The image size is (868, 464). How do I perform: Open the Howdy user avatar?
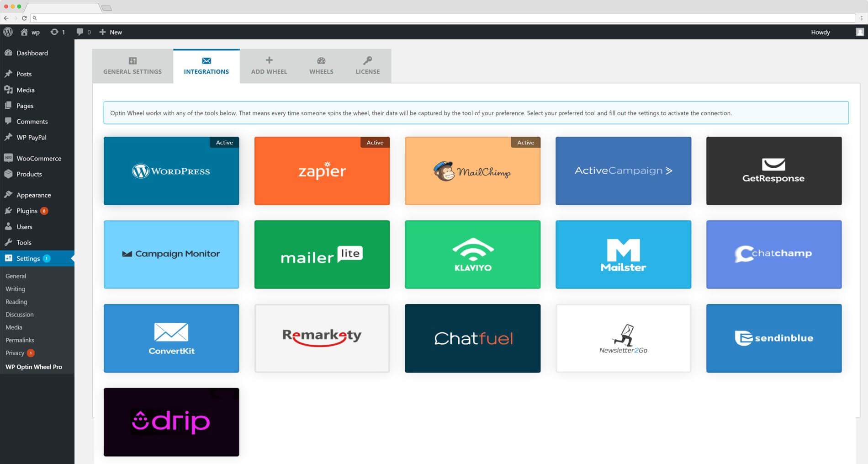click(x=860, y=32)
